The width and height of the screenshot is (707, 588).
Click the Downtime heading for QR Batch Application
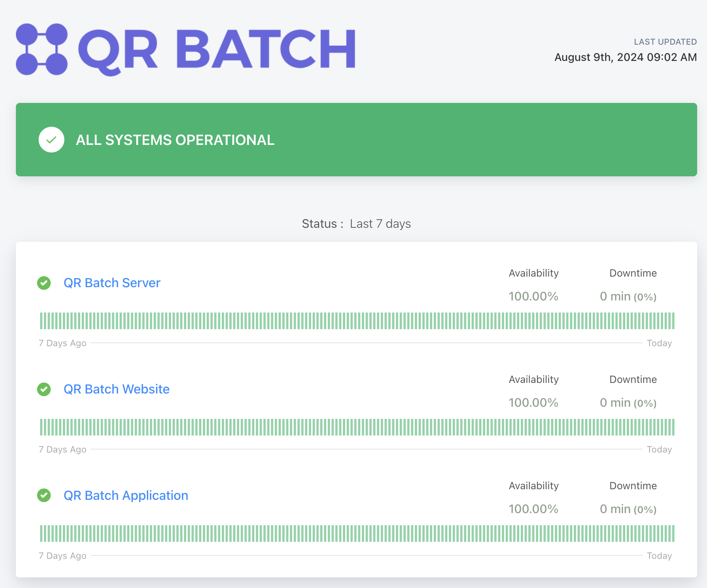[x=633, y=486]
